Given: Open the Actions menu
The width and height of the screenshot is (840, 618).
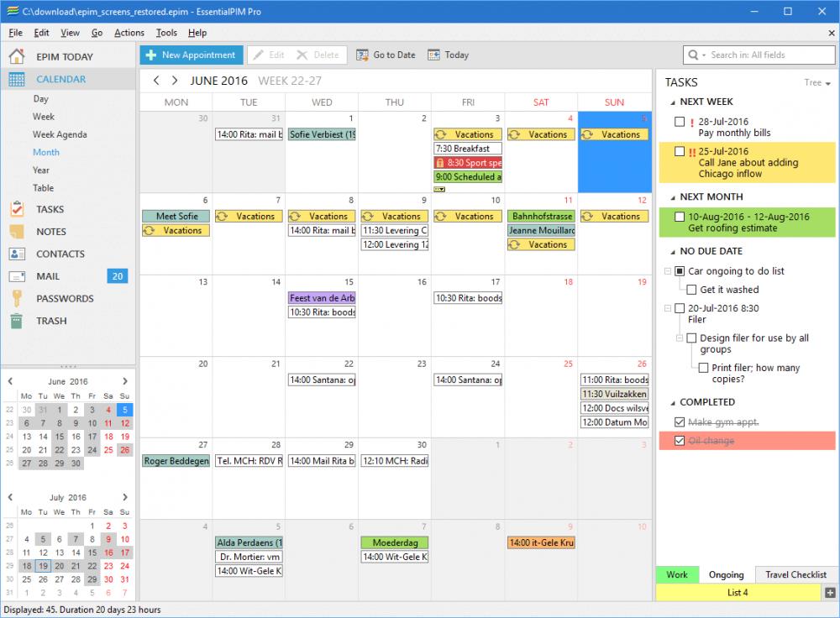Looking at the screenshot, I should point(131,33).
